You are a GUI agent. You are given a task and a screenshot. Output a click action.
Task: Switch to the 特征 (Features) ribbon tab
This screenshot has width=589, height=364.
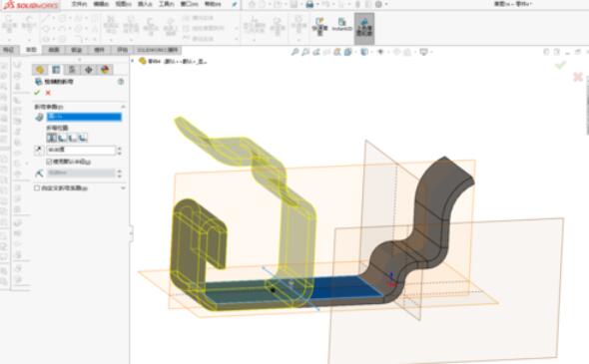(9, 50)
